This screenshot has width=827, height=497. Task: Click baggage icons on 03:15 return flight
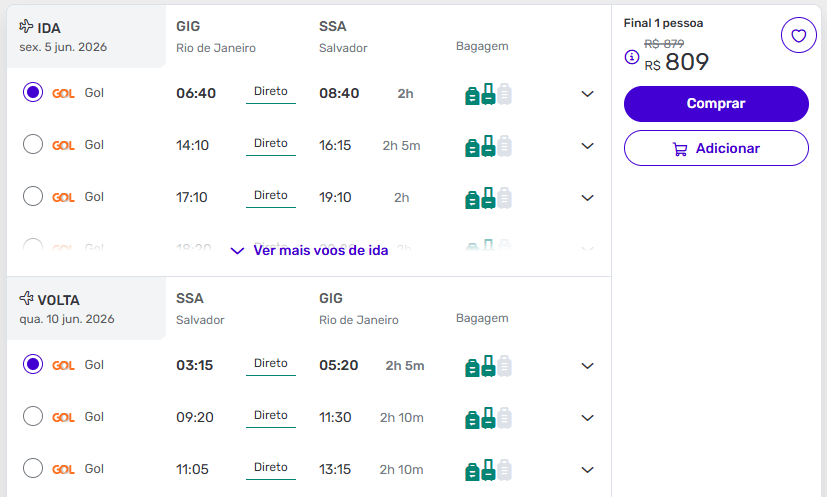click(488, 366)
